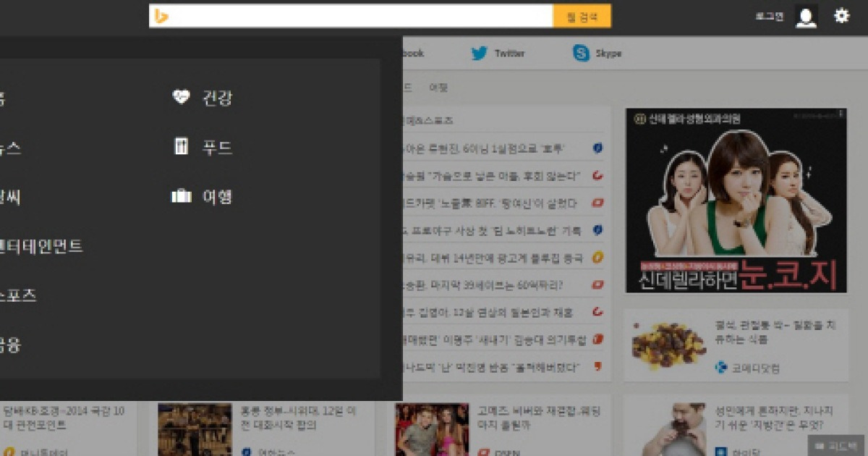Open headline starting "가슴으로 낳은 아들"
This screenshot has width=868, height=456.
(492, 176)
